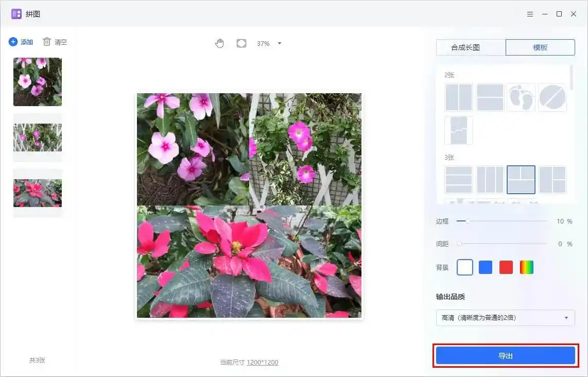Viewport: 588px width, 377px height.
Task: Switch to the 模板 tab
Action: click(x=540, y=47)
